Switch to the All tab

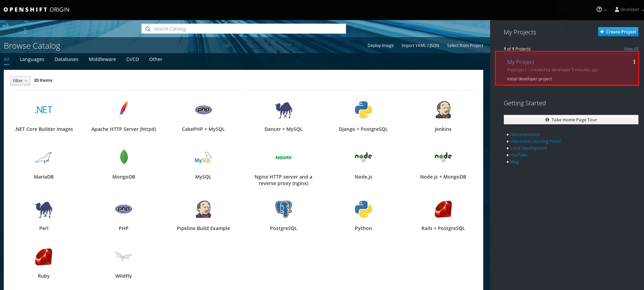pos(6,59)
